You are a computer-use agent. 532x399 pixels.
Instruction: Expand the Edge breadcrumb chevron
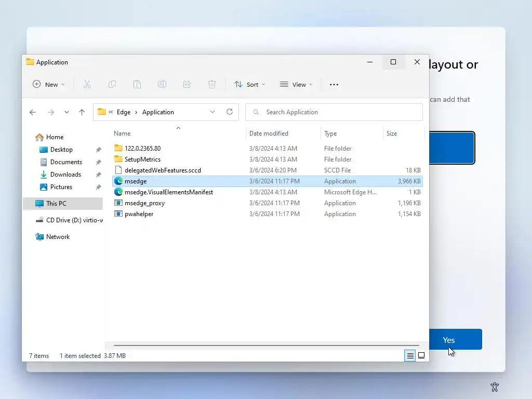136,112
